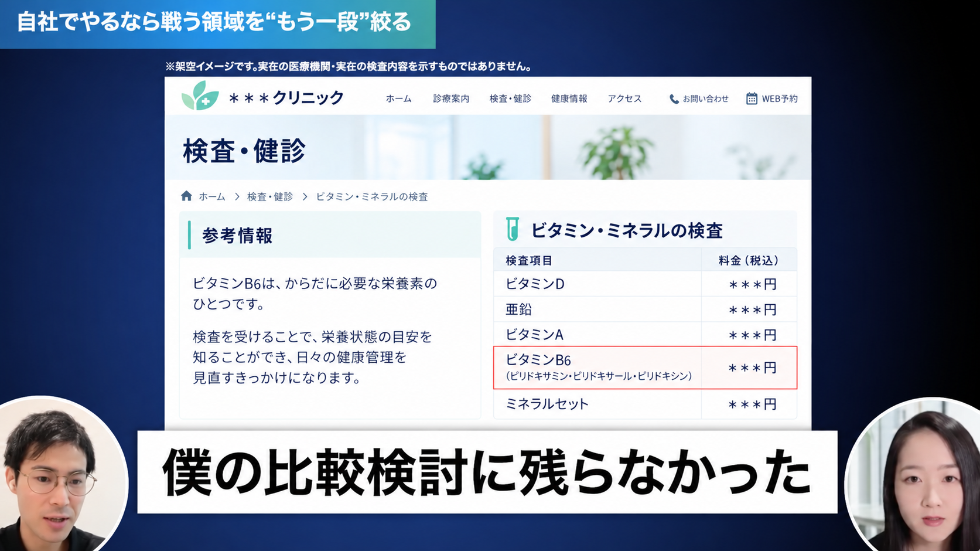Click the ビタミン・ミネラルの検査 panel heading
Screen dimensions: 980x551
coord(627,230)
